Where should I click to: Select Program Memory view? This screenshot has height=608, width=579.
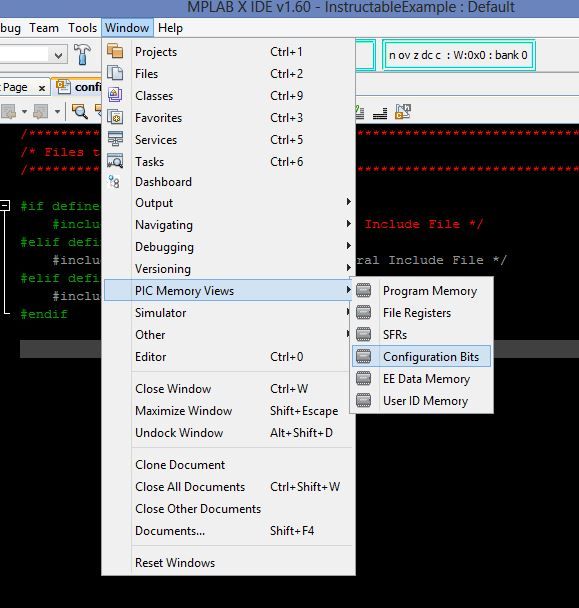point(422,290)
